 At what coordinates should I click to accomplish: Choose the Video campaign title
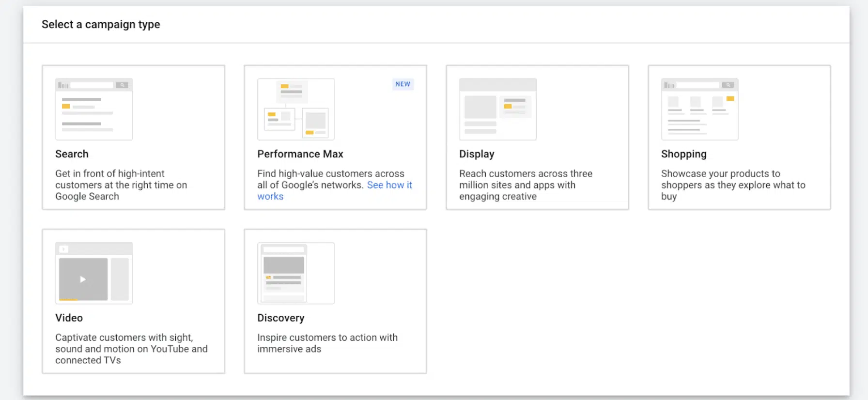pos(69,318)
